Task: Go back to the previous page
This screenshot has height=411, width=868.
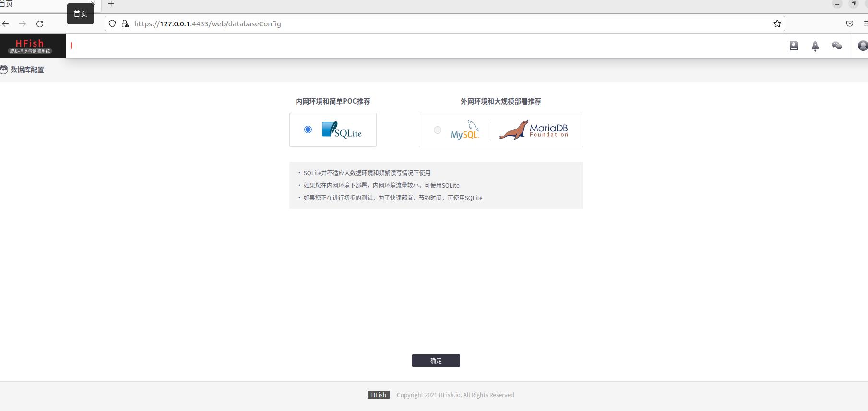Action: coord(6,23)
